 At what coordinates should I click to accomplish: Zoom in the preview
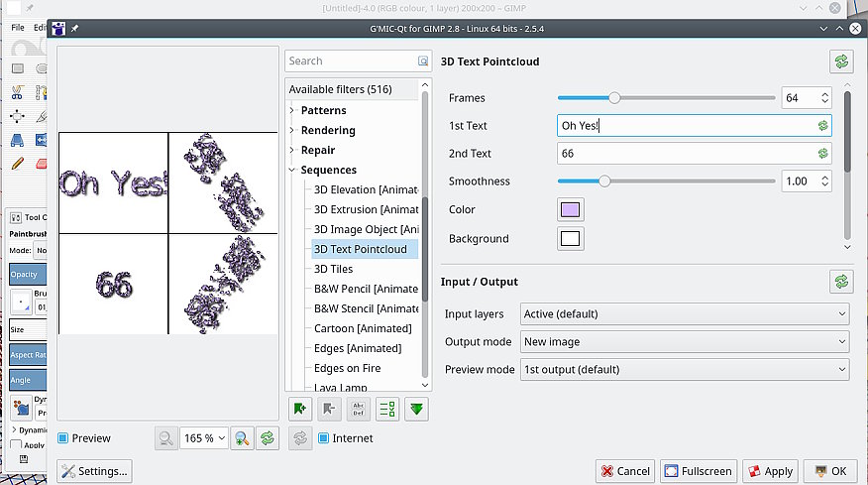242,438
